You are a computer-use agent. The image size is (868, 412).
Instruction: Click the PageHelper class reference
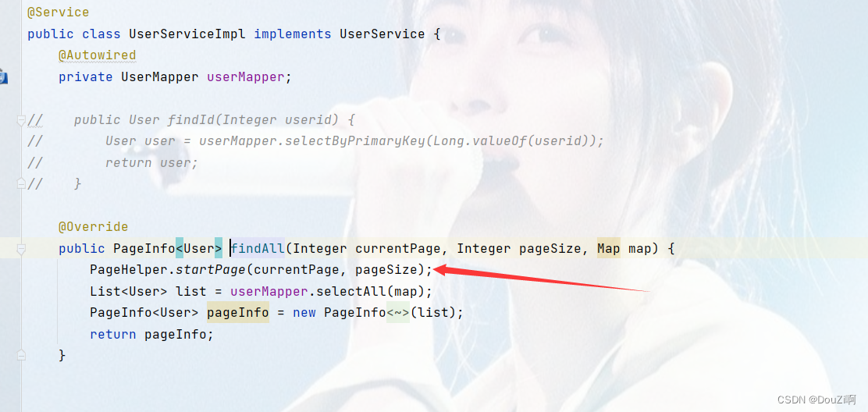coord(129,270)
